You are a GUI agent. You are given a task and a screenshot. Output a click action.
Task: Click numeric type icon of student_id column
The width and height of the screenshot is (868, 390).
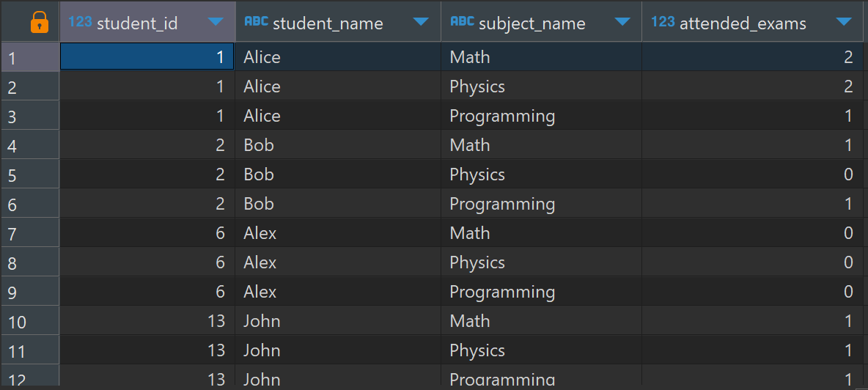[x=80, y=22]
